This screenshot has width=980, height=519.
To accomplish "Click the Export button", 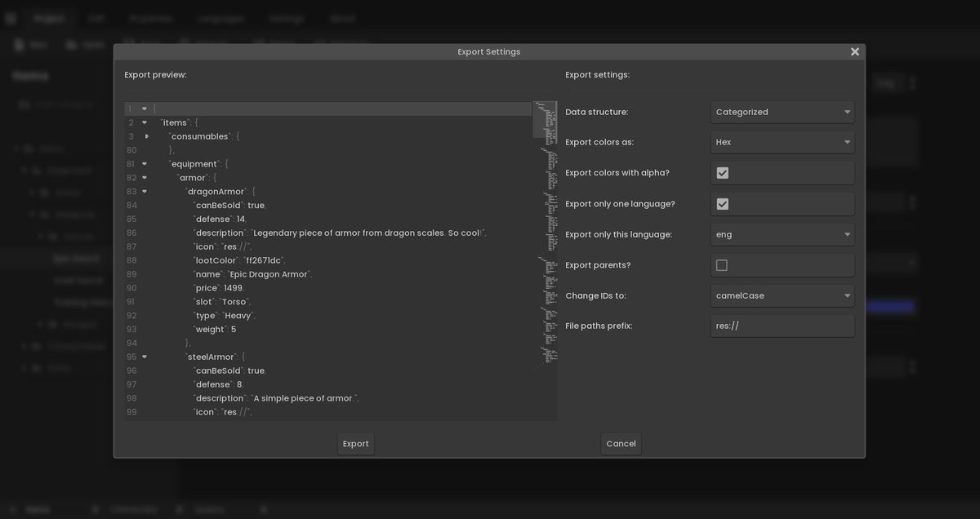I will pyautogui.click(x=356, y=444).
